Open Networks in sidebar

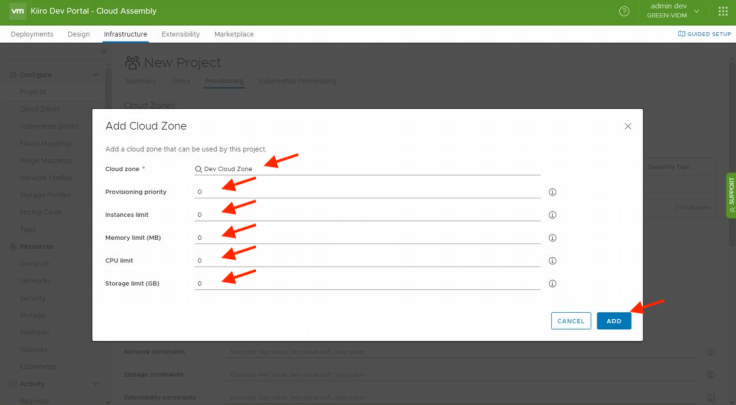[35, 281]
